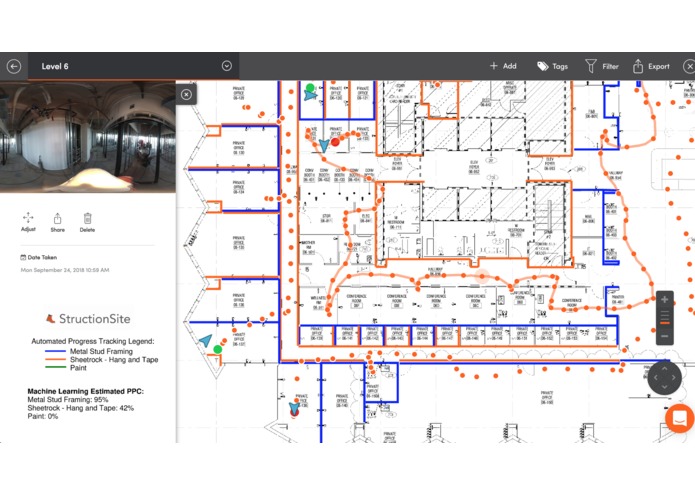The width and height of the screenshot is (695, 494).
Task: Zoom out with the minus button
Action: (664, 337)
